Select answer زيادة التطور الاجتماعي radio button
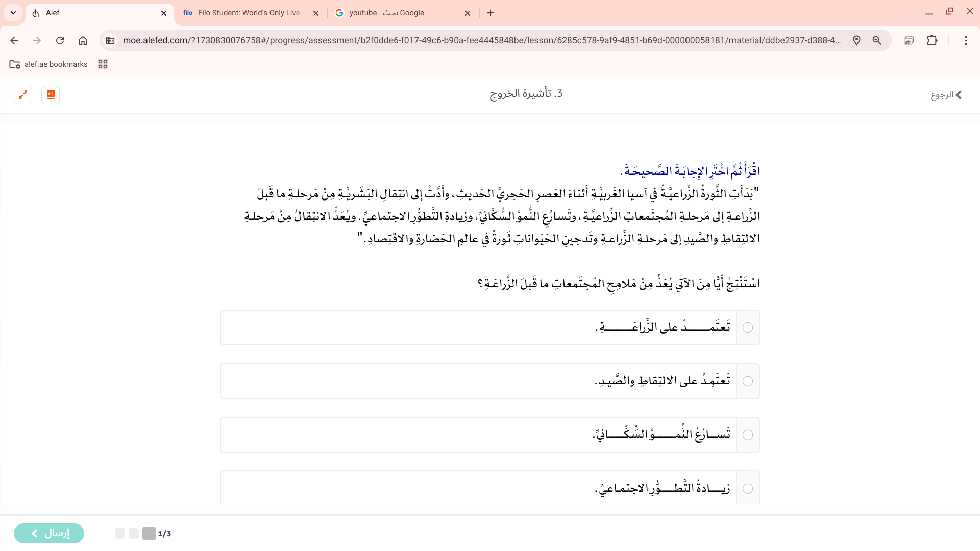This screenshot has height=551, width=980. (x=748, y=489)
